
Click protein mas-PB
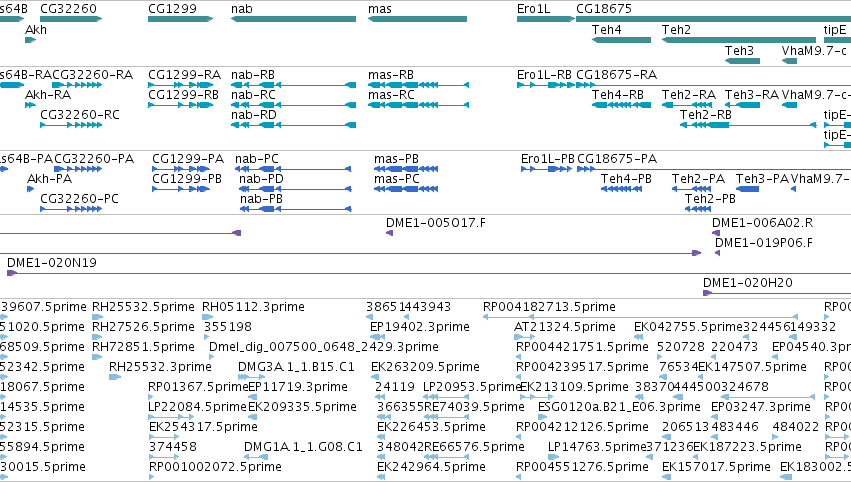[x=406, y=169]
